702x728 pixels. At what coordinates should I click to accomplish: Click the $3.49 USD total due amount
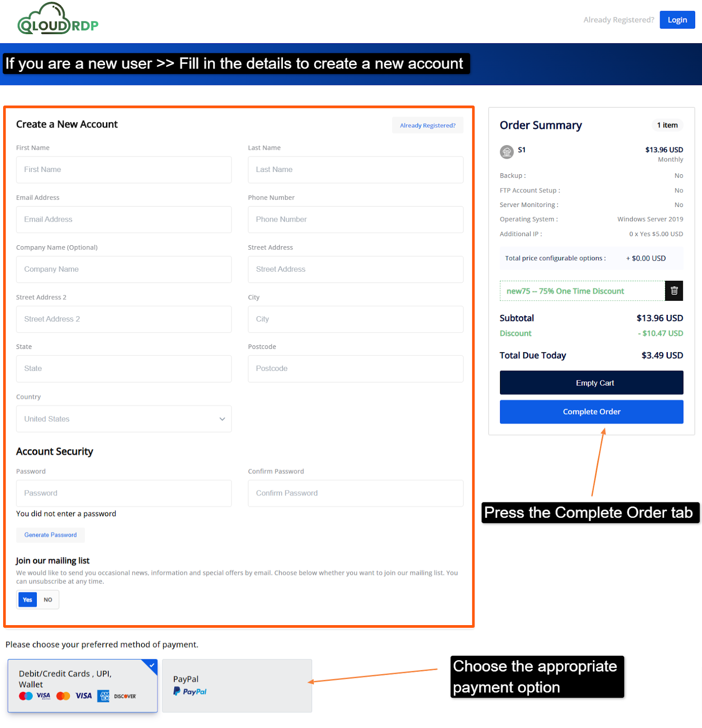coord(662,355)
